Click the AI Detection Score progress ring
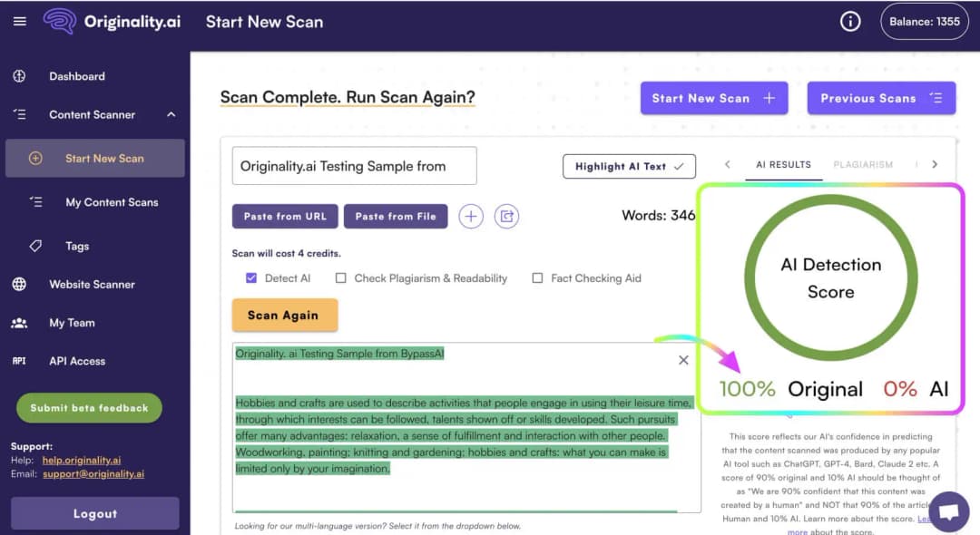Image resolution: width=980 pixels, height=535 pixels. pyautogui.click(x=830, y=277)
